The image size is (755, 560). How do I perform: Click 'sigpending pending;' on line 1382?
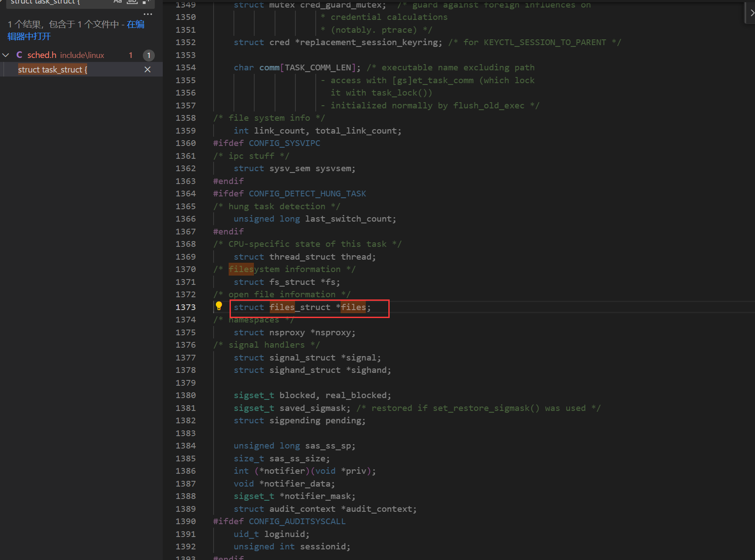point(318,421)
